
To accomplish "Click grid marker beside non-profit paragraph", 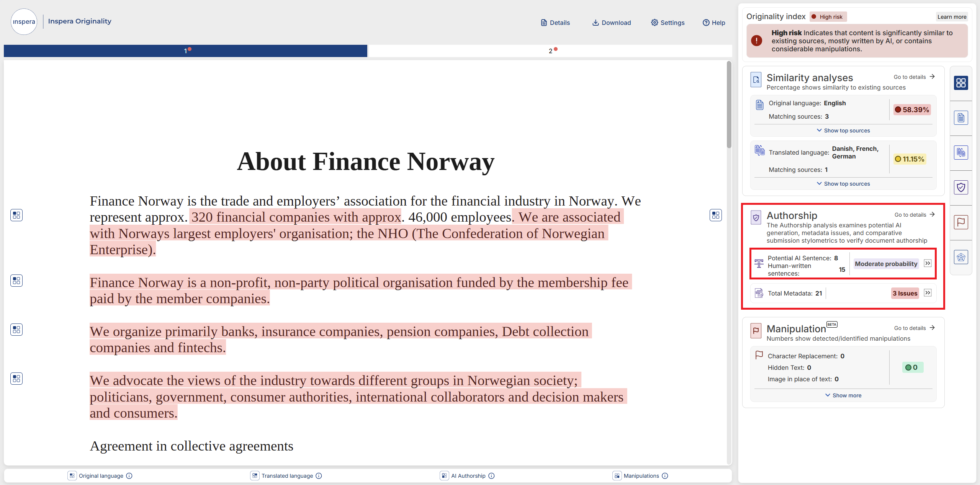I will [x=16, y=281].
